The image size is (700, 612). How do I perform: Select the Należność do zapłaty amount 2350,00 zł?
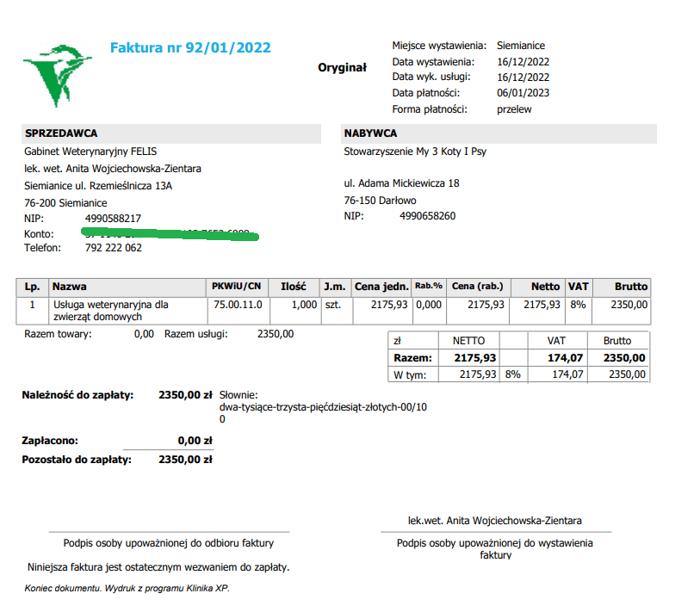pos(185,395)
